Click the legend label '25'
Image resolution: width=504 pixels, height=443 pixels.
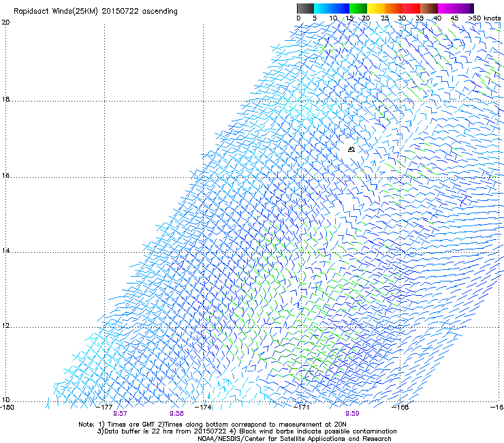pos(385,18)
